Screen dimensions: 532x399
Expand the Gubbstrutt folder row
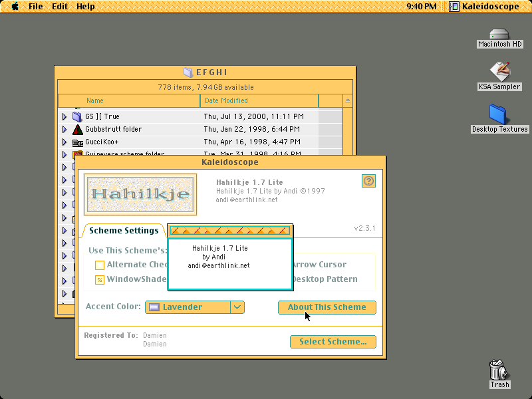click(65, 129)
